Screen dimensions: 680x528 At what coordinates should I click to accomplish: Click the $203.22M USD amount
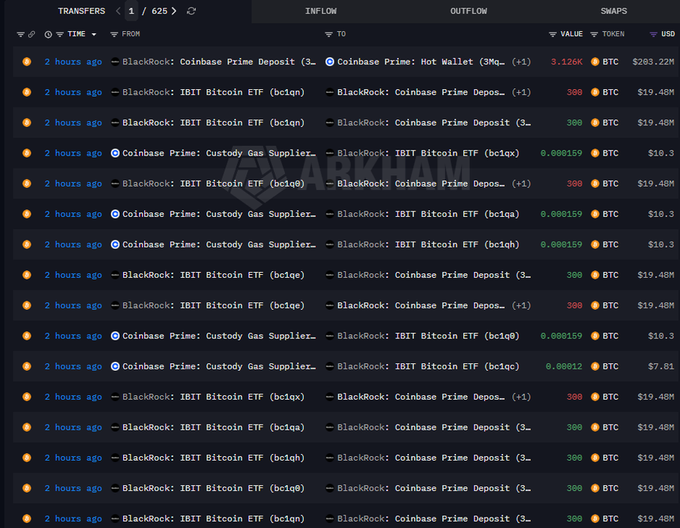coord(653,62)
